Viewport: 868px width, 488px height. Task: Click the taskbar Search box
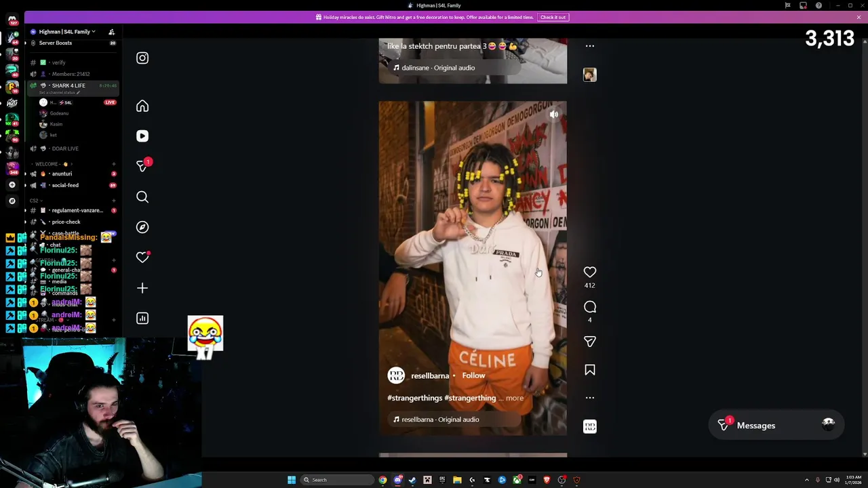click(337, 480)
